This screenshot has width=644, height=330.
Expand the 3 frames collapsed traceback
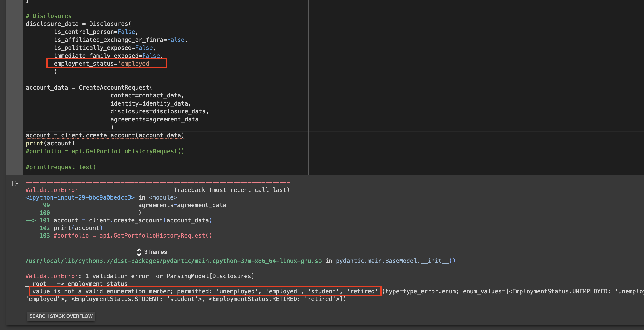152,252
